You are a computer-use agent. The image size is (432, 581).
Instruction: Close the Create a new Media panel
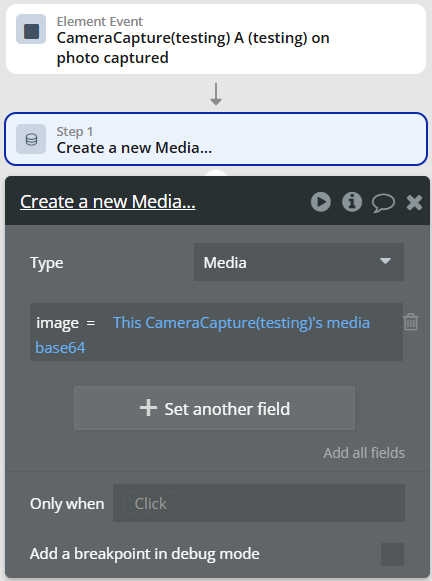(414, 202)
